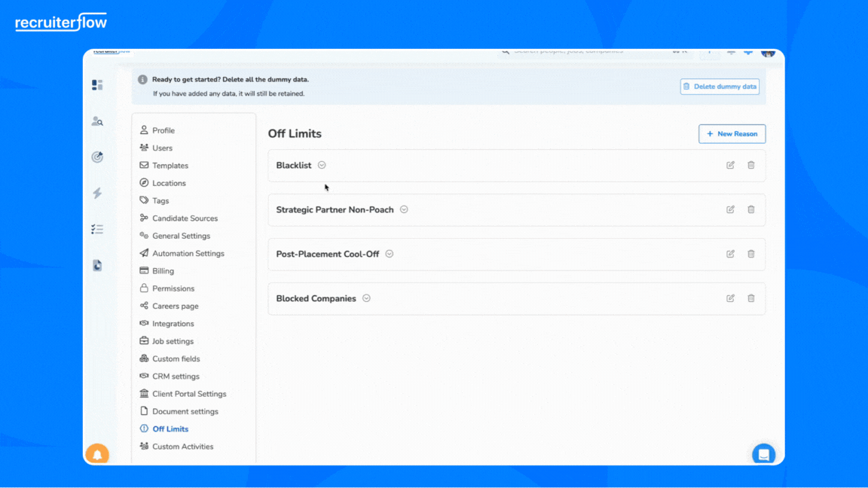868x488 pixels.
Task: Delete the Blocked Companies reason
Action: click(750, 298)
